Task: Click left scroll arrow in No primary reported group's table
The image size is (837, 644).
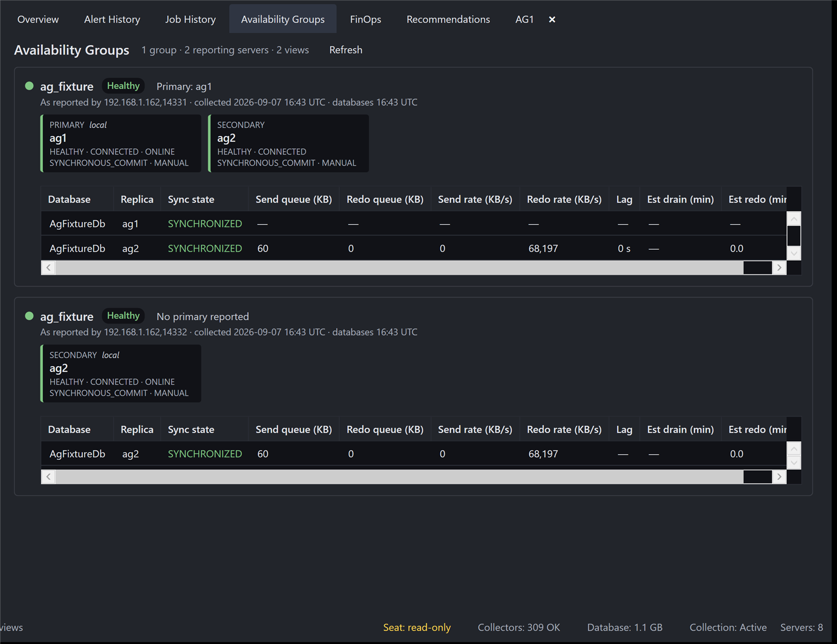Action: click(x=49, y=477)
